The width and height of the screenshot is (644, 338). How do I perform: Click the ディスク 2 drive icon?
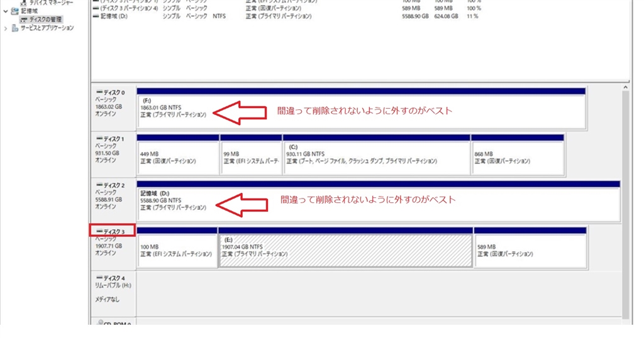click(x=99, y=185)
